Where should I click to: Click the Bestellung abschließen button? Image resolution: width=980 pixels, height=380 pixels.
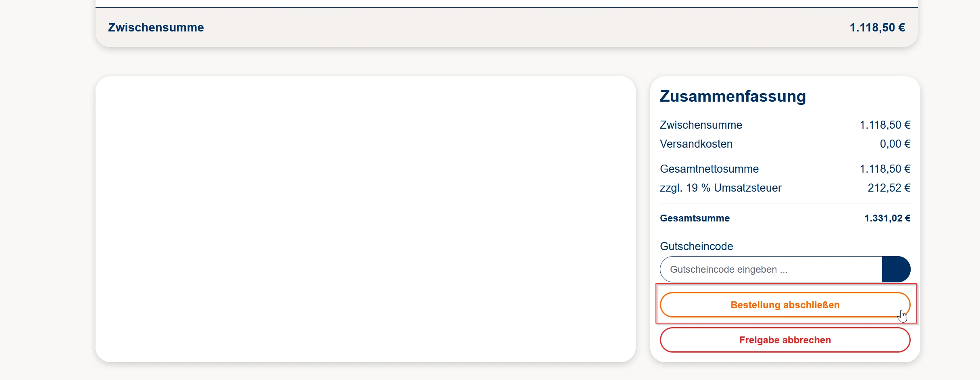point(784,305)
